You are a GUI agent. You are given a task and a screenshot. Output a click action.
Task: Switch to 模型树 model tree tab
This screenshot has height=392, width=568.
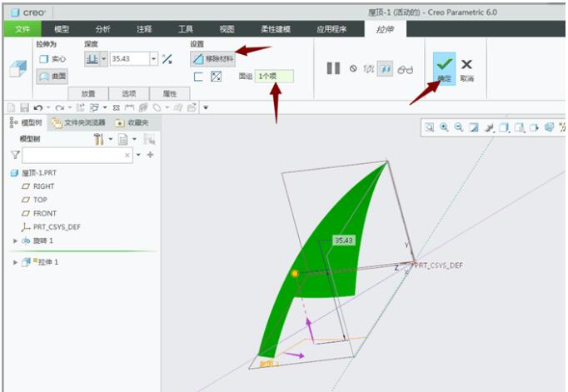[27, 122]
